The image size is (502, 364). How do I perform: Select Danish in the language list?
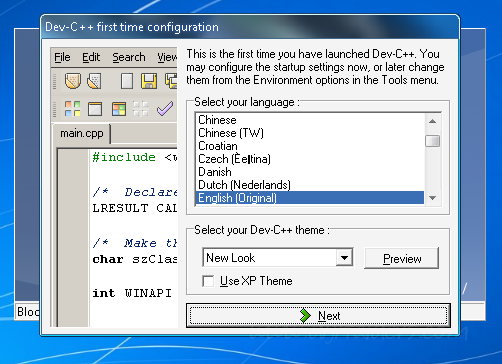tap(310, 172)
